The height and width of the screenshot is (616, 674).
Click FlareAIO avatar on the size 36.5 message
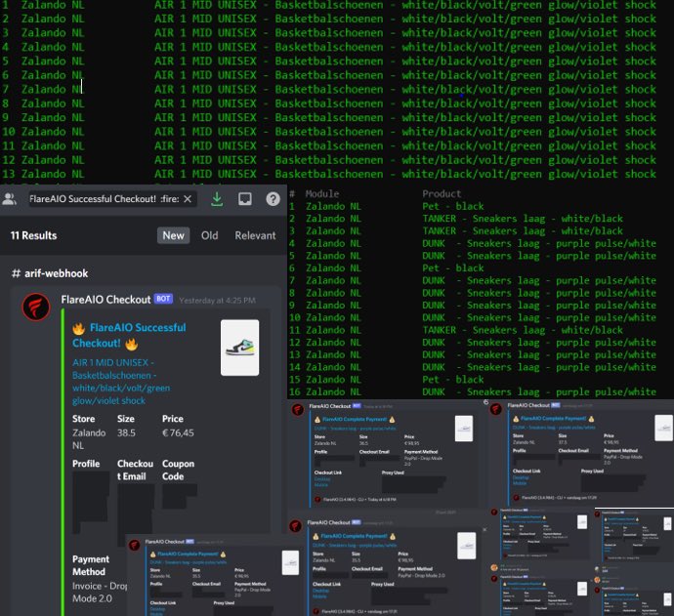coord(298,409)
